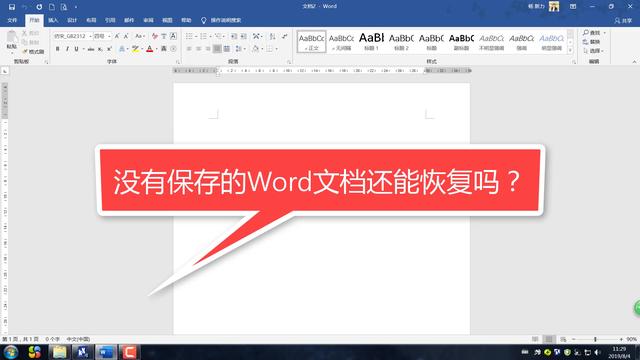
Task: Adjust the zoom slider in status bar
Action: (x=595, y=339)
